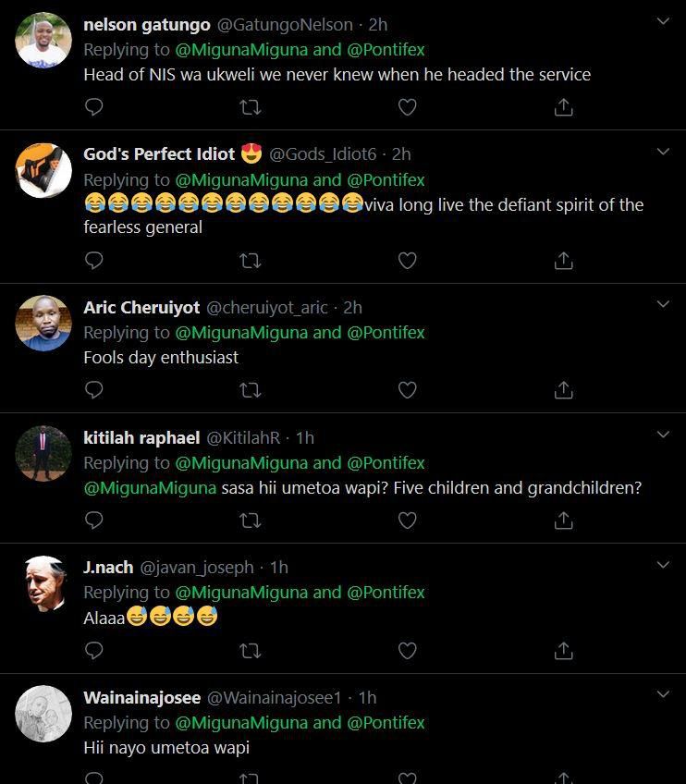The image size is (686, 784).
Task: Share God's Perfect Idiot's tweet
Action: (x=563, y=261)
